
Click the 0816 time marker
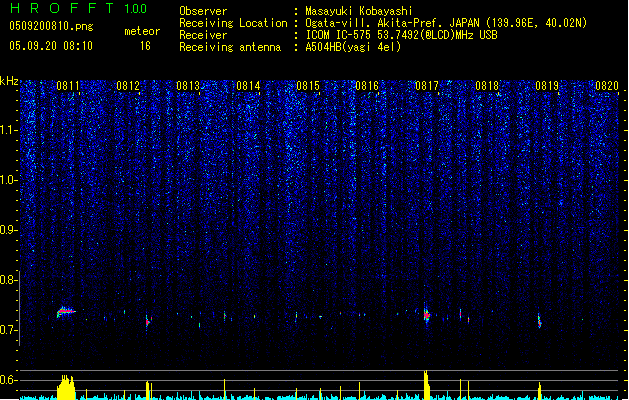[x=367, y=86]
